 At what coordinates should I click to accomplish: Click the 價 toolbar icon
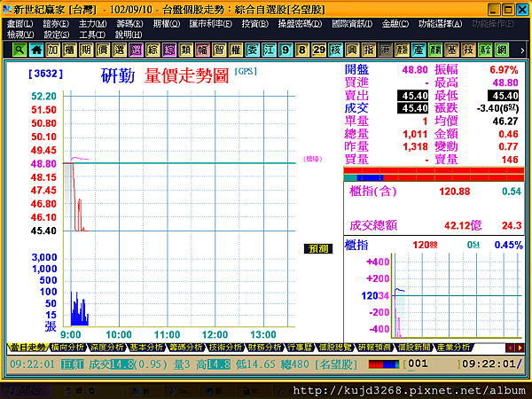(x=103, y=51)
